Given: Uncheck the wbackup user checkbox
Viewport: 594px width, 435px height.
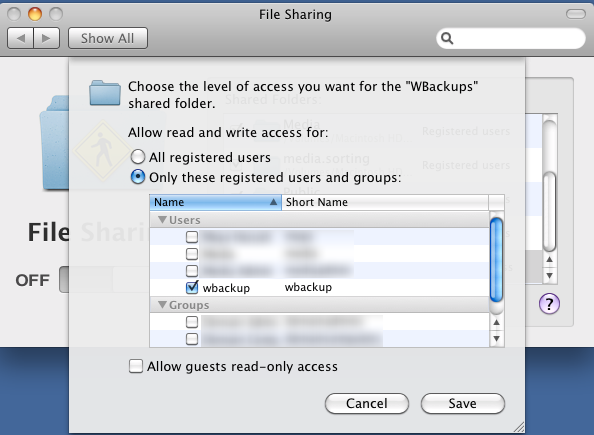Looking at the screenshot, I should 192,288.
